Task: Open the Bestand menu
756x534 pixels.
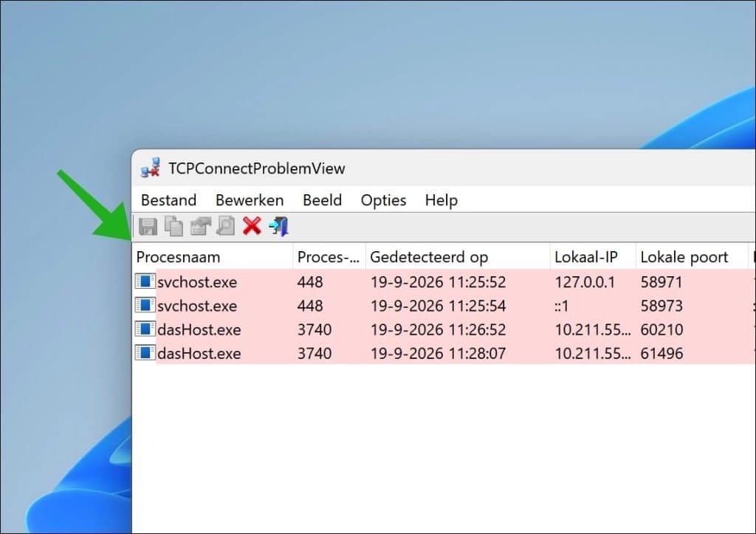Action: click(169, 200)
